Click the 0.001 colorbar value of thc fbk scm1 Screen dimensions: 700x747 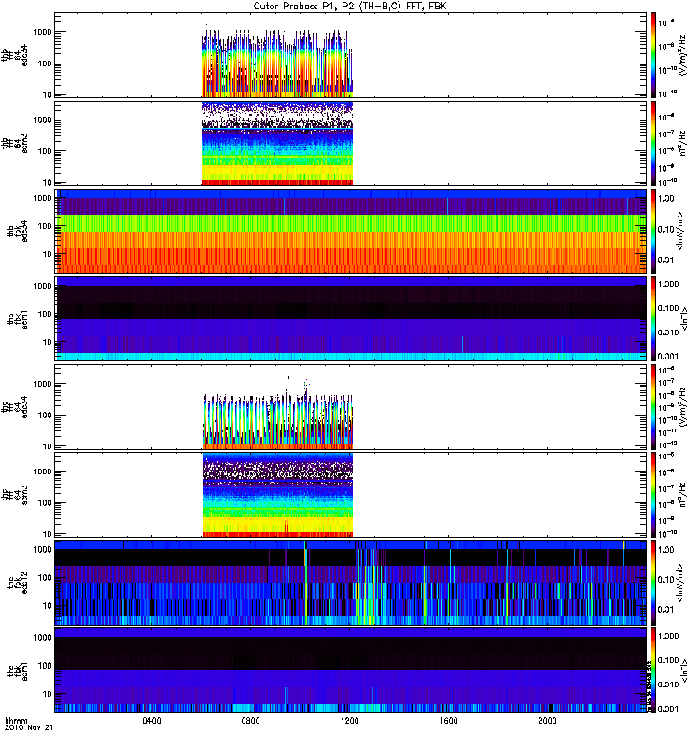tap(668, 709)
